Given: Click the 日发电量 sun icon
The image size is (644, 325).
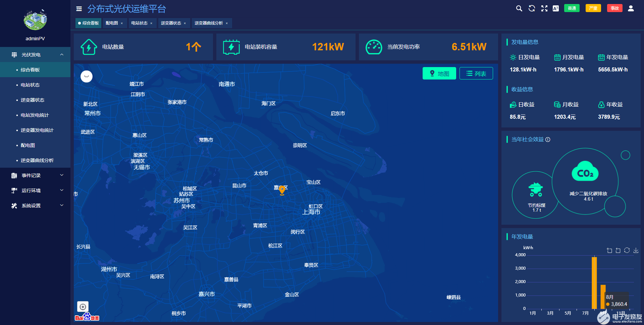Looking at the screenshot, I should point(513,57).
